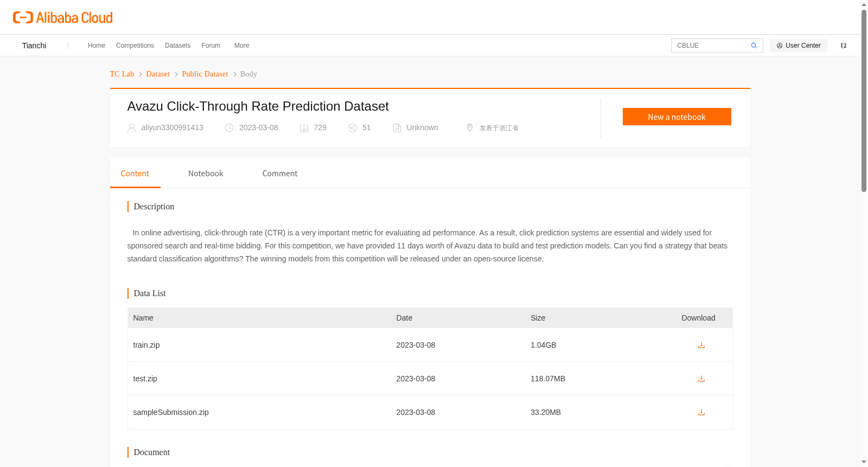Viewport: 868px width, 467px height.
Task: Go to the Home page
Action: coord(97,46)
